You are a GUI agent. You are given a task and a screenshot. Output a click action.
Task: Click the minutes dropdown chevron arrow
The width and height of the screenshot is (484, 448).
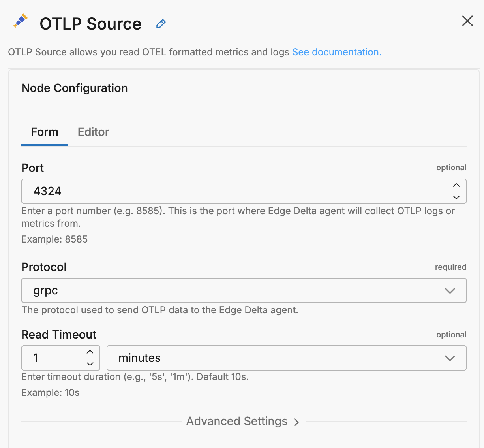click(450, 358)
